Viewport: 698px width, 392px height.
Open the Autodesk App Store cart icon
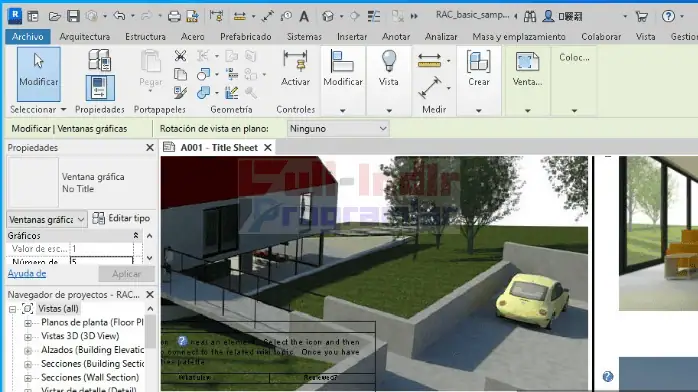(641, 16)
